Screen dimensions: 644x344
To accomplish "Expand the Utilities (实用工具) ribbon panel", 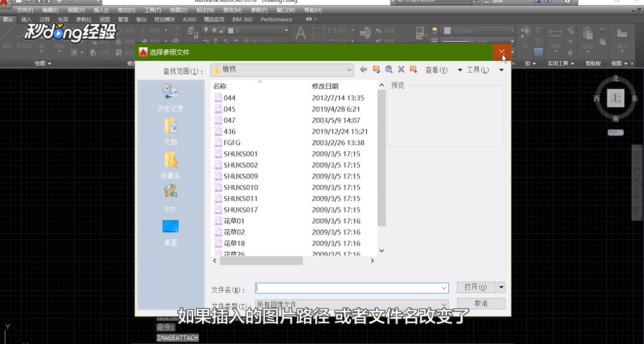I will coord(561,63).
